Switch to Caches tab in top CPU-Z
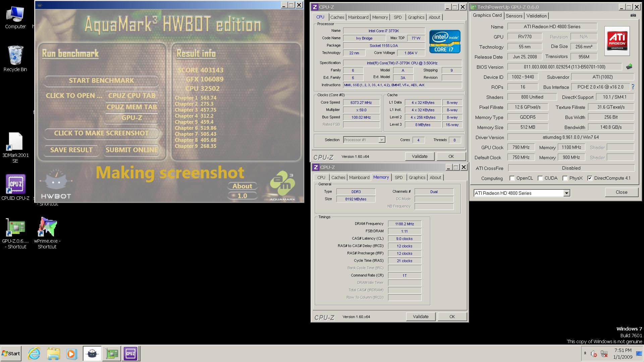Image resolution: width=644 pixels, height=362 pixels. point(337,17)
